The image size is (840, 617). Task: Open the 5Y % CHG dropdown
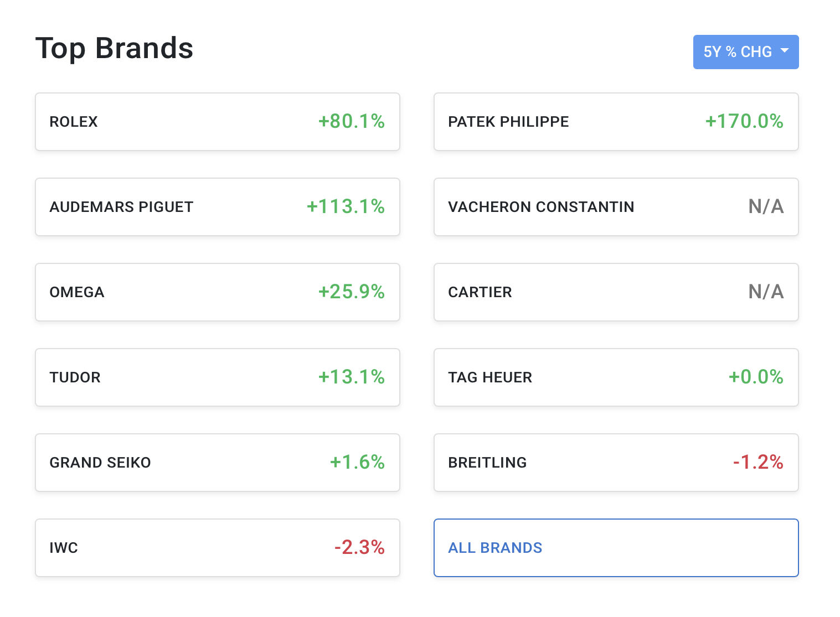(x=737, y=52)
